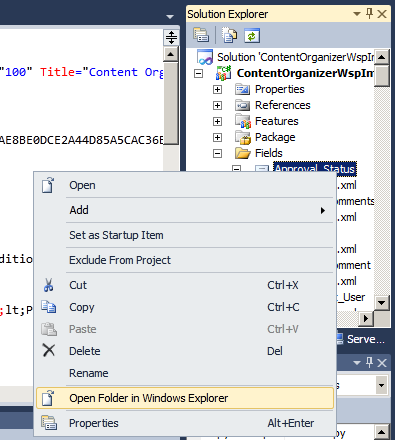Screen dimensions: 395x440
Task: Click Solution Explorer vertical scrollbar down arrow
Action: [x=381, y=303]
